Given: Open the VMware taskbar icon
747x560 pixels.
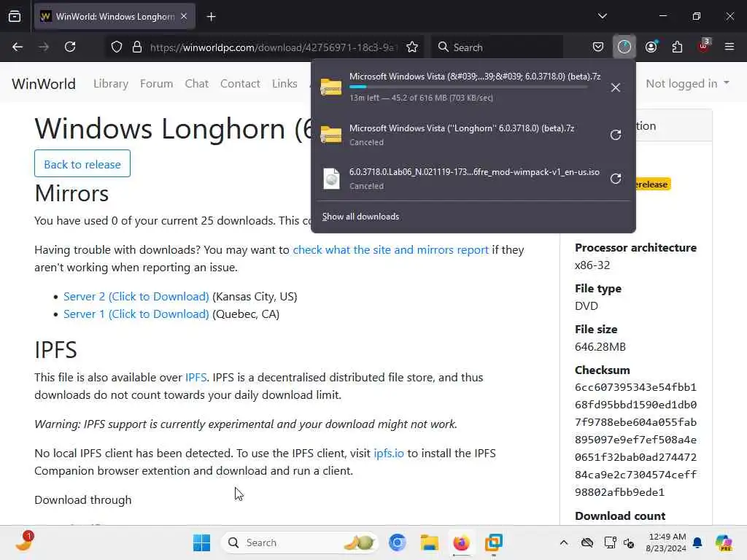Looking at the screenshot, I should coord(494,542).
